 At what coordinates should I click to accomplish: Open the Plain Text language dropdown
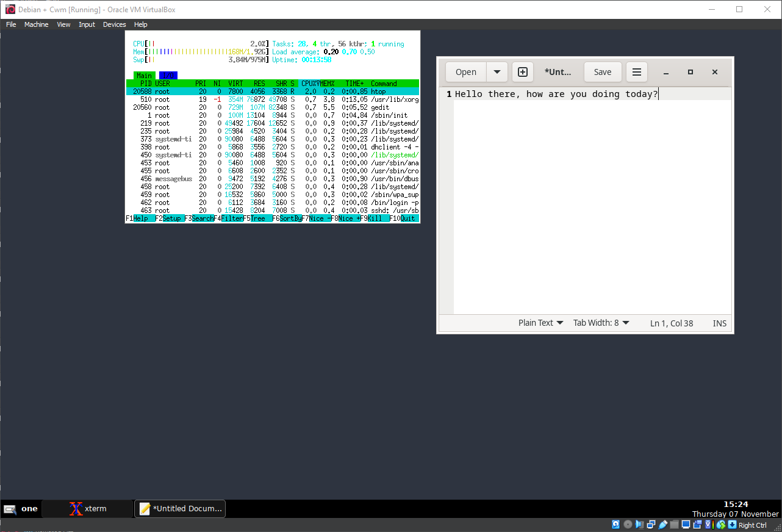(540, 323)
